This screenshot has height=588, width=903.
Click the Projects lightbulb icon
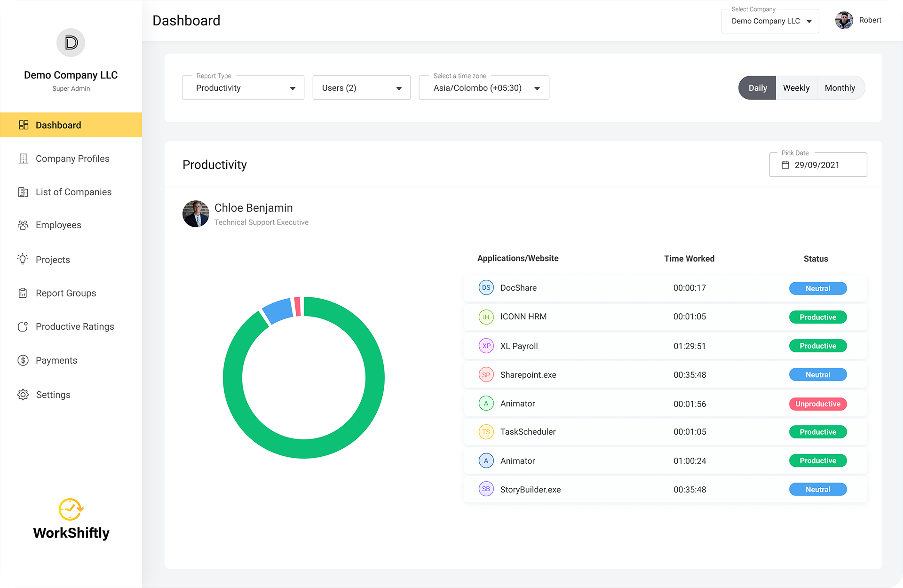(x=23, y=259)
